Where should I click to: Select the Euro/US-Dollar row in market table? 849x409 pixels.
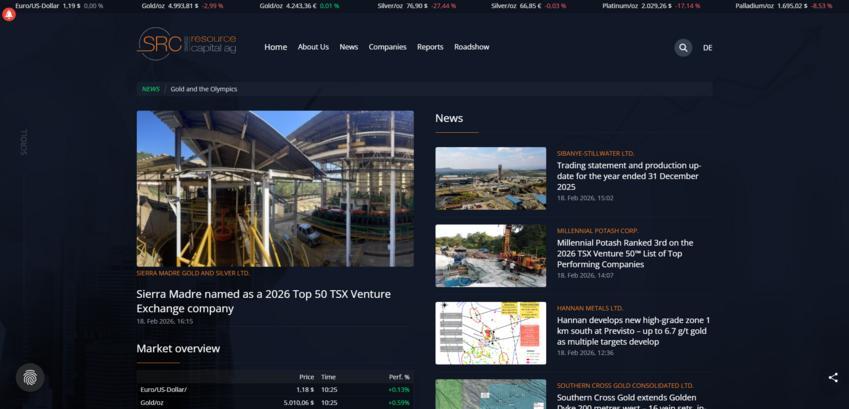click(275, 389)
